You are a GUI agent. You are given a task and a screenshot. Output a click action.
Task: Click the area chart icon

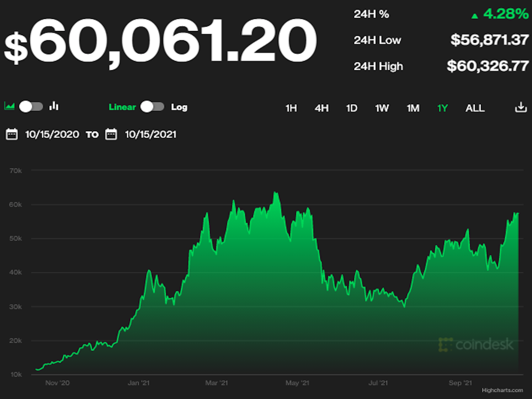(x=9, y=106)
